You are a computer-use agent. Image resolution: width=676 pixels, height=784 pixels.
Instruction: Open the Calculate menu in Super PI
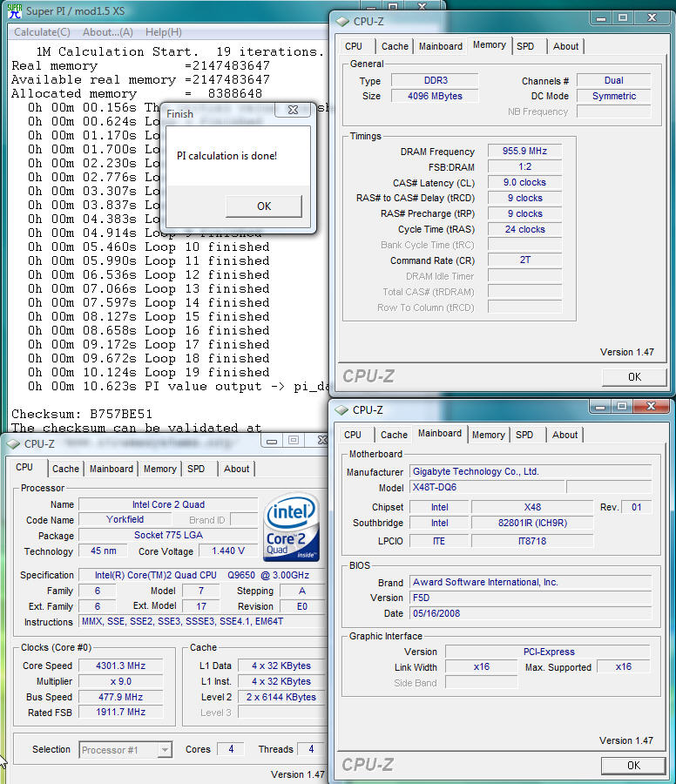(42, 32)
